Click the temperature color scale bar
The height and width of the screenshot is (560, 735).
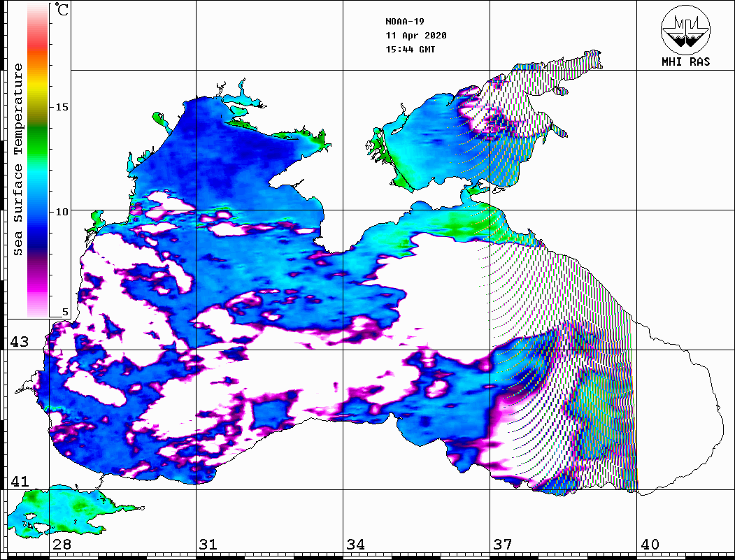[x=38, y=160]
